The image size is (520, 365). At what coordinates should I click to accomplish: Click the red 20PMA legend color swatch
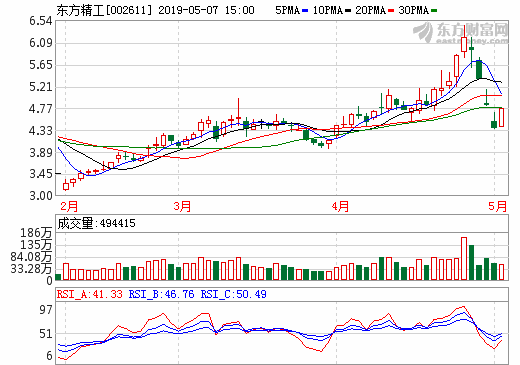pos(391,11)
